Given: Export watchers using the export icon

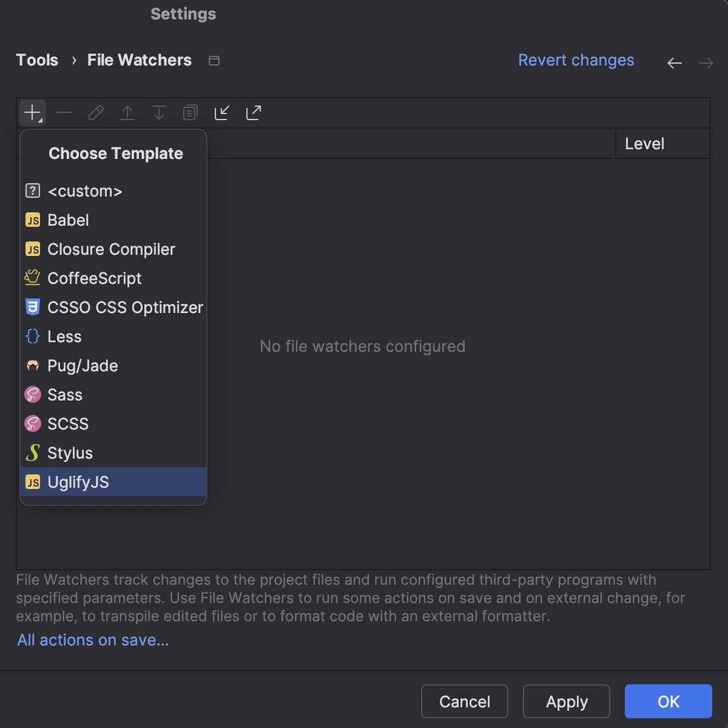Looking at the screenshot, I should point(253,112).
